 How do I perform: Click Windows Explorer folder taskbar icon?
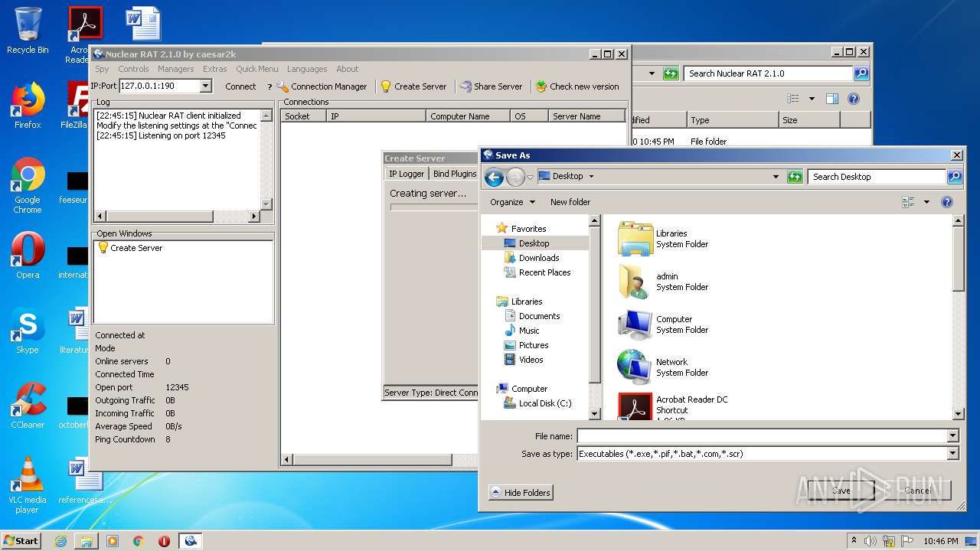coord(87,541)
